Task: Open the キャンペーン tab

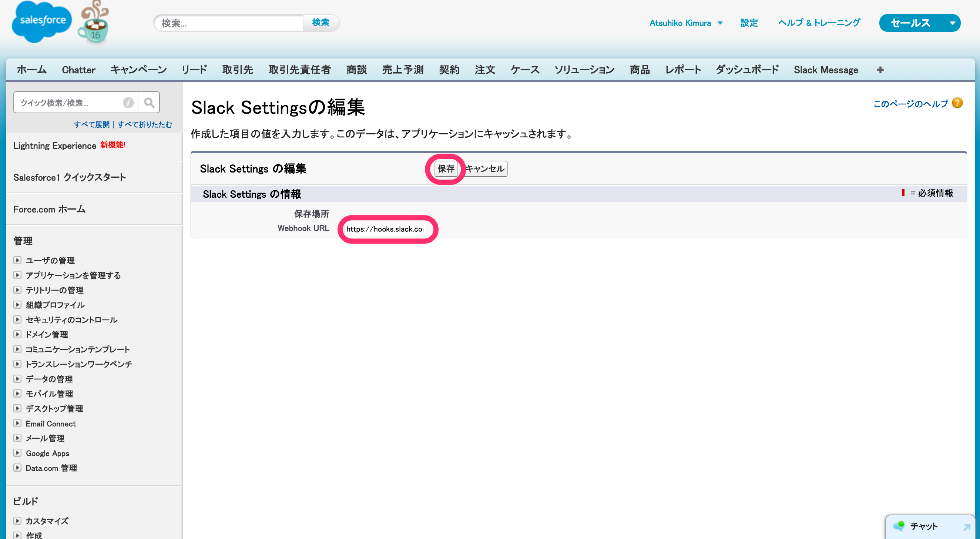Action: 138,70
